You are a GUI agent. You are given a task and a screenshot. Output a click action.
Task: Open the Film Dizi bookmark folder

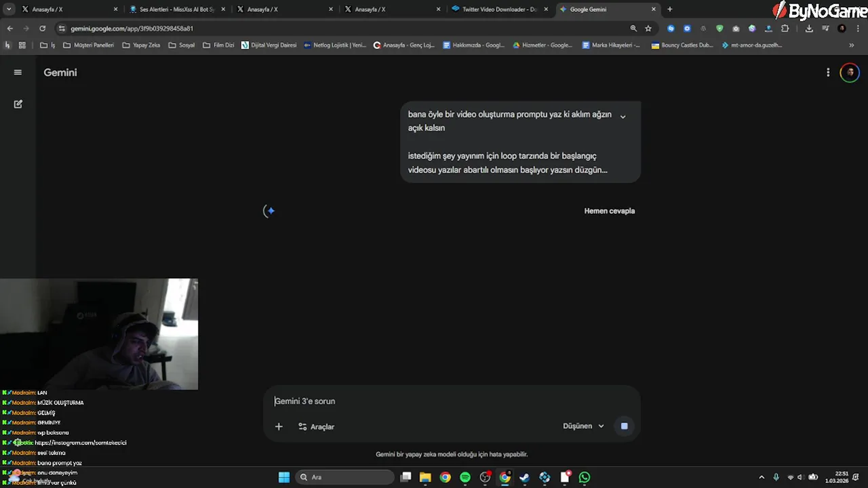point(218,45)
